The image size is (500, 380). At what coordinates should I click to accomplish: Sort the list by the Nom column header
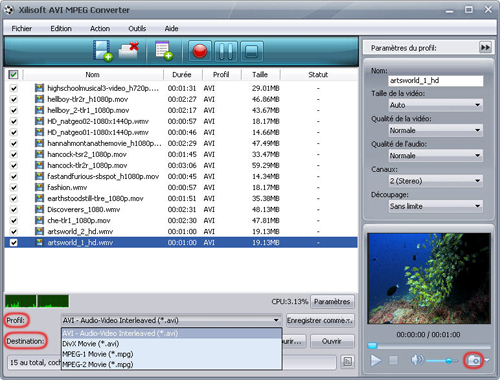tap(93, 75)
